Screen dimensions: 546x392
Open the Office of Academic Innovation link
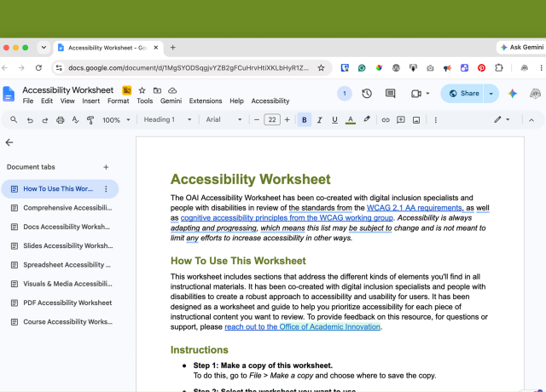point(302,327)
